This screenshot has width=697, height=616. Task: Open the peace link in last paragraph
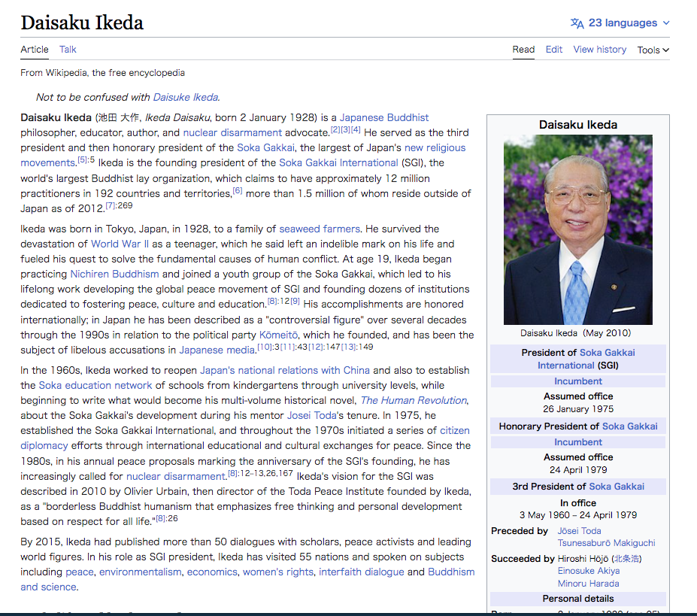tap(80, 572)
